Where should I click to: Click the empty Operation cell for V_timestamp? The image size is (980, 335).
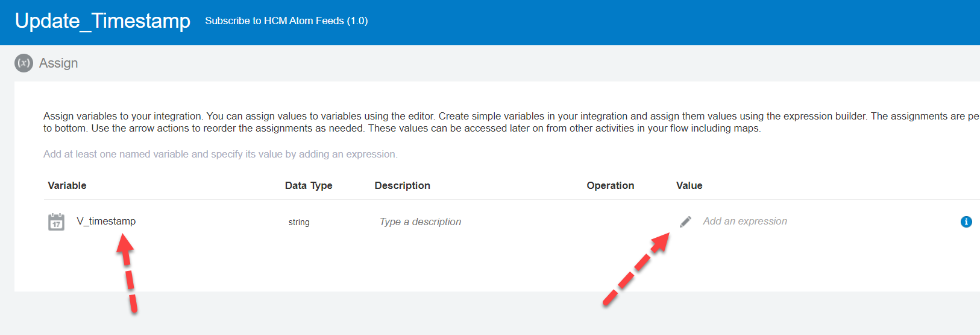pos(610,222)
